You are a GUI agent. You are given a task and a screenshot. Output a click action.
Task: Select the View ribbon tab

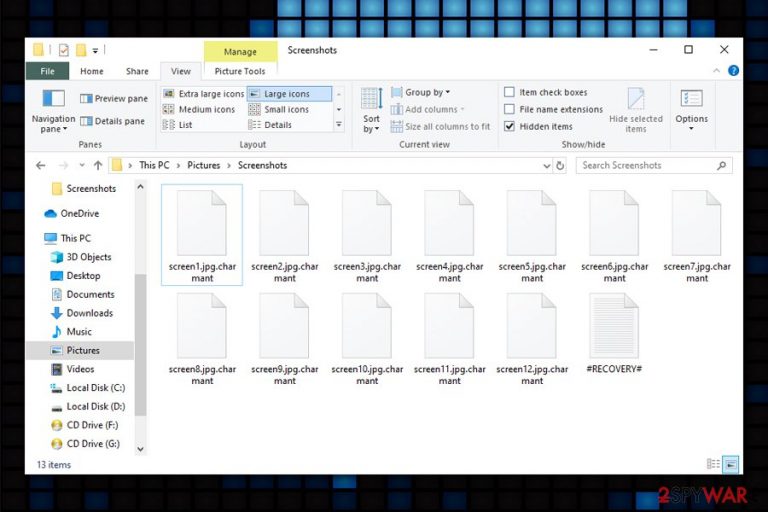[181, 71]
